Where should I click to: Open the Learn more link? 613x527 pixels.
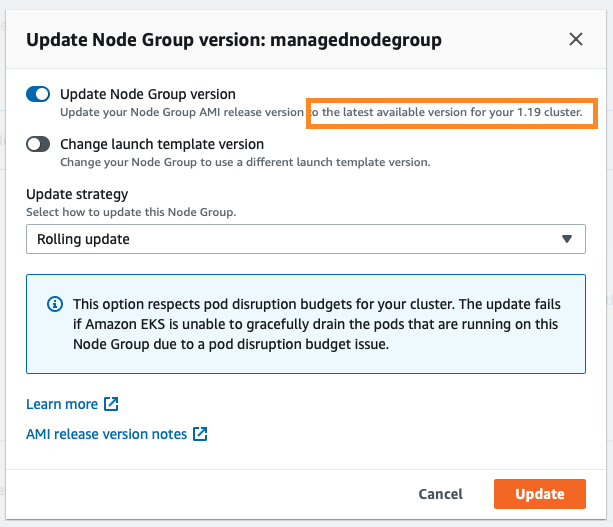click(62, 404)
